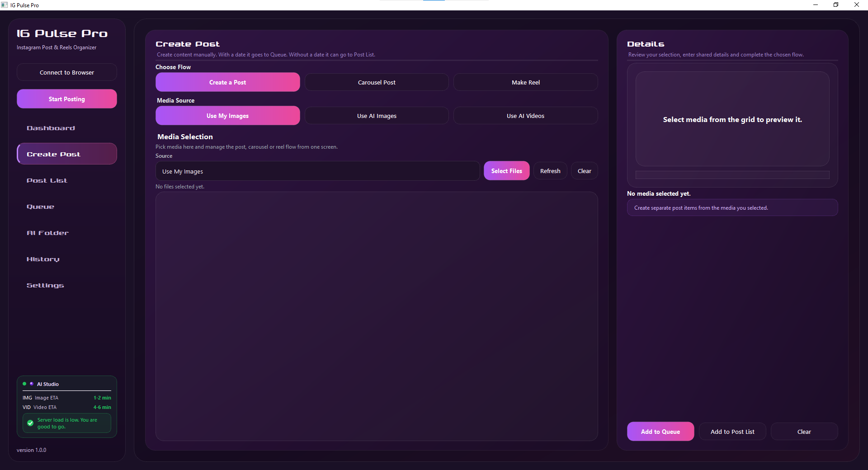Open Settings from the sidebar

[x=67, y=286]
